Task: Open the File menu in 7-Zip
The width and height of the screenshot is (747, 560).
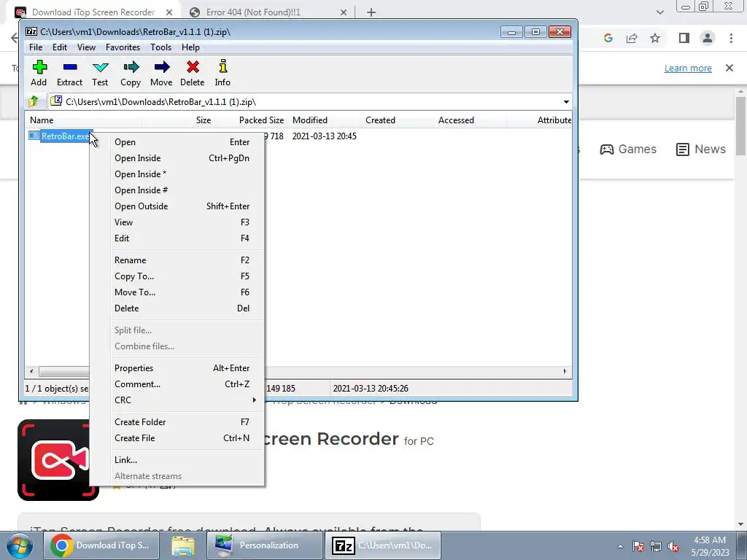Action: pyautogui.click(x=36, y=47)
